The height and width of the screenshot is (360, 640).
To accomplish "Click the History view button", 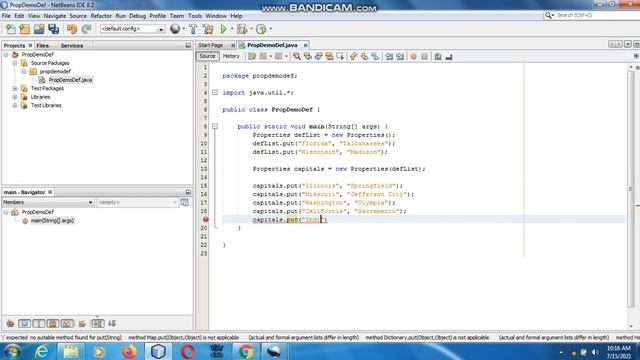I will click(x=231, y=56).
